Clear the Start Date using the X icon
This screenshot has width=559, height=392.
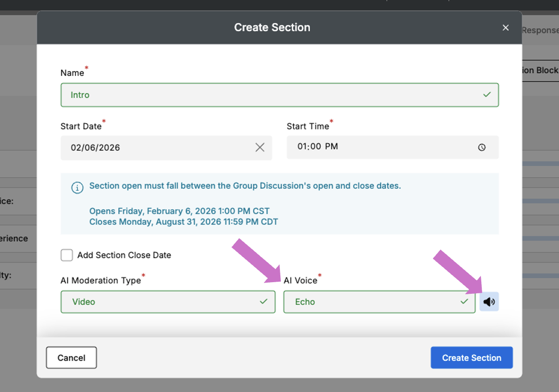pos(260,147)
